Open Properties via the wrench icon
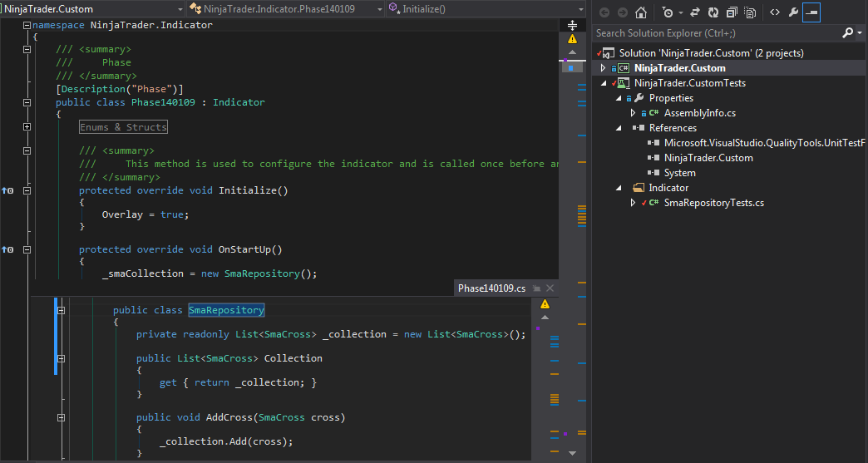Viewport: 868px width, 463px height. (793, 12)
